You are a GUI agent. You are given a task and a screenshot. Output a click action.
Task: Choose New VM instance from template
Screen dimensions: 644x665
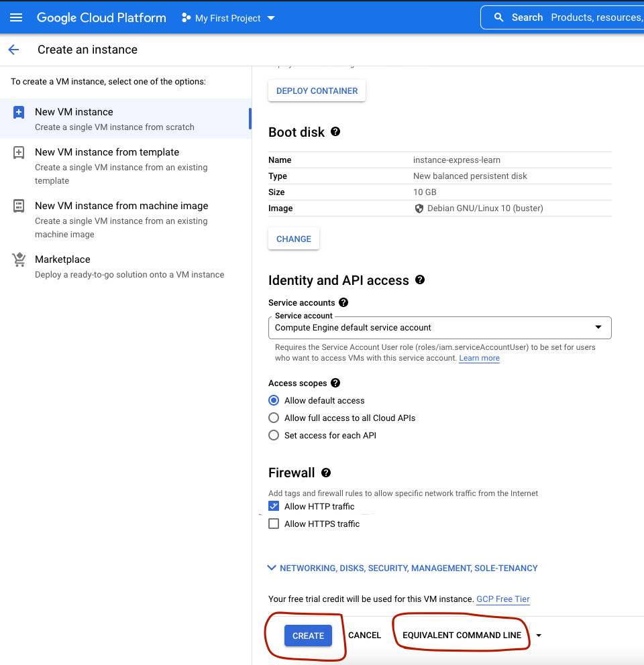(125, 166)
